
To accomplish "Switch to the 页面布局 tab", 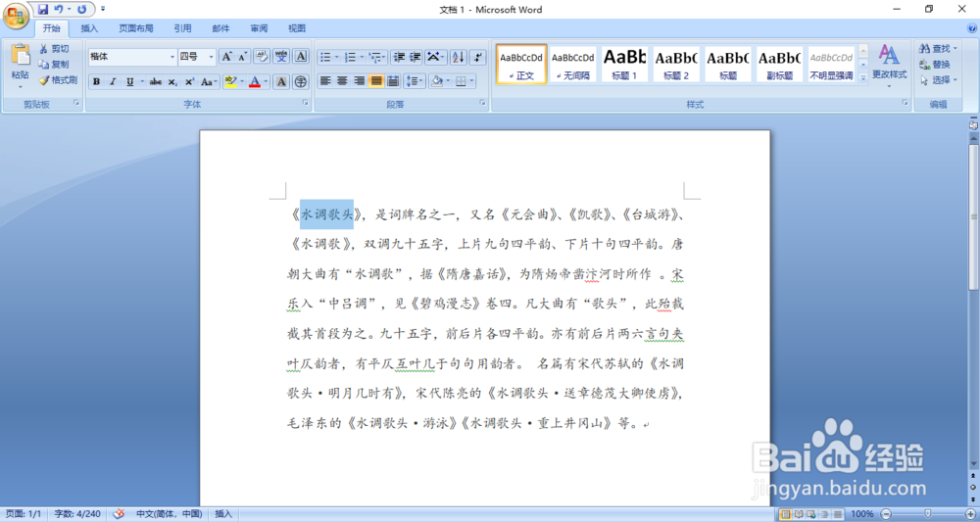I will tap(135, 28).
